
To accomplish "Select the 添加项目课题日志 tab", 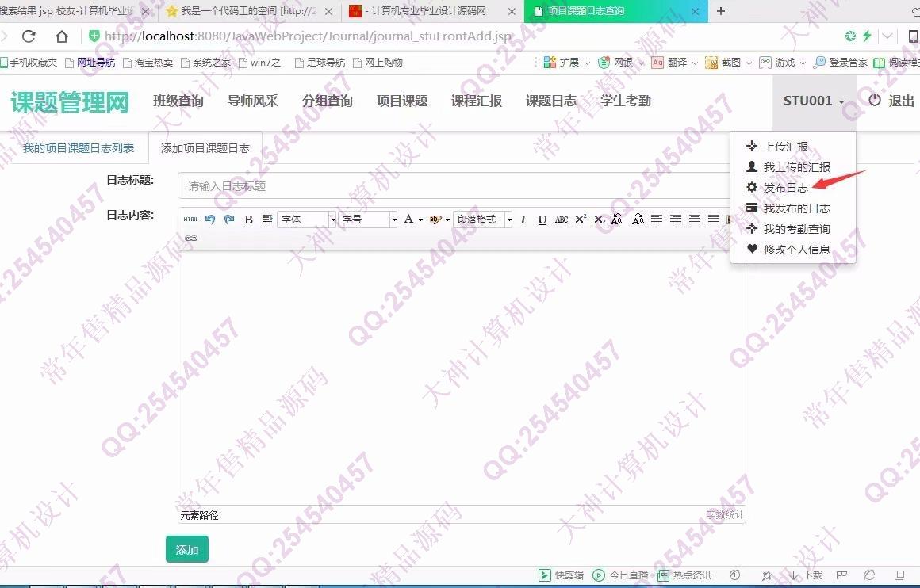I will coord(205,147).
